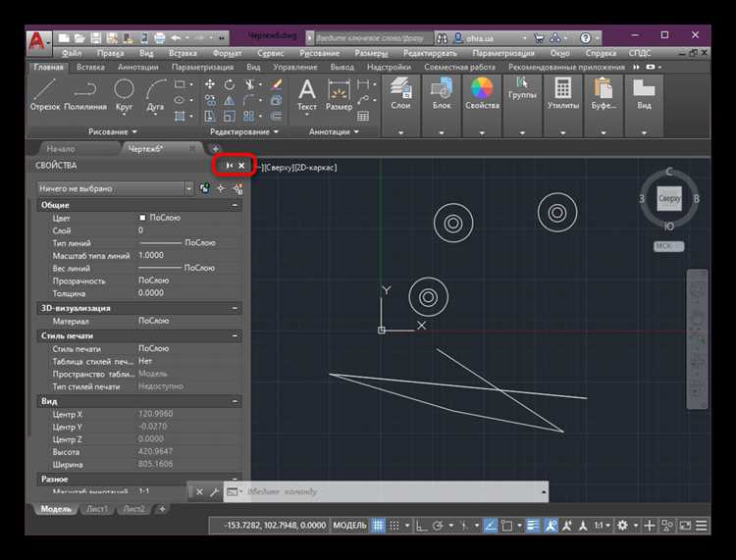Toggle the МОДЕЛЬ space button
736x560 pixels.
coord(349,526)
